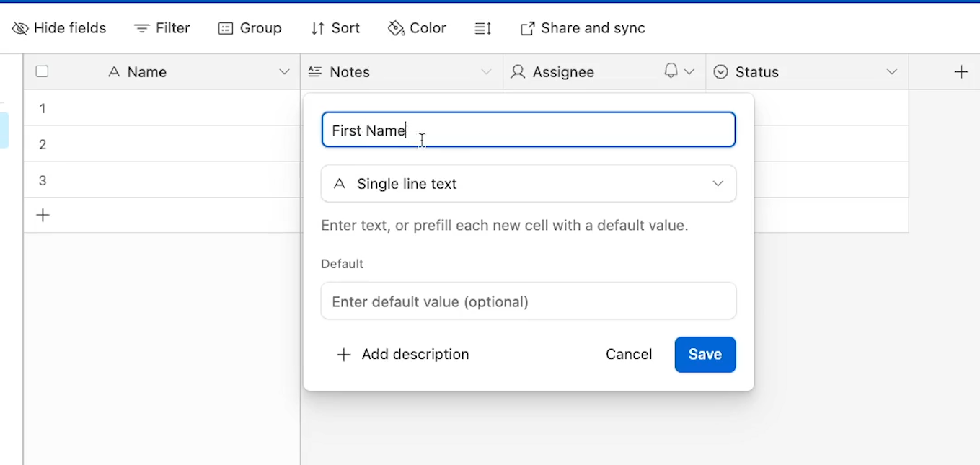Add a new row with the plus icon
The image size is (980, 465).
[x=43, y=215]
